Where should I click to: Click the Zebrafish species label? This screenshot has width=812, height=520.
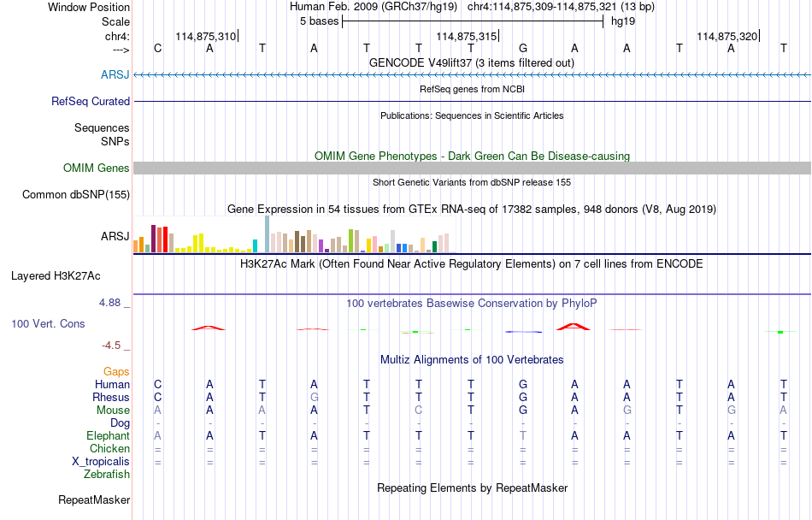[107, 474]
